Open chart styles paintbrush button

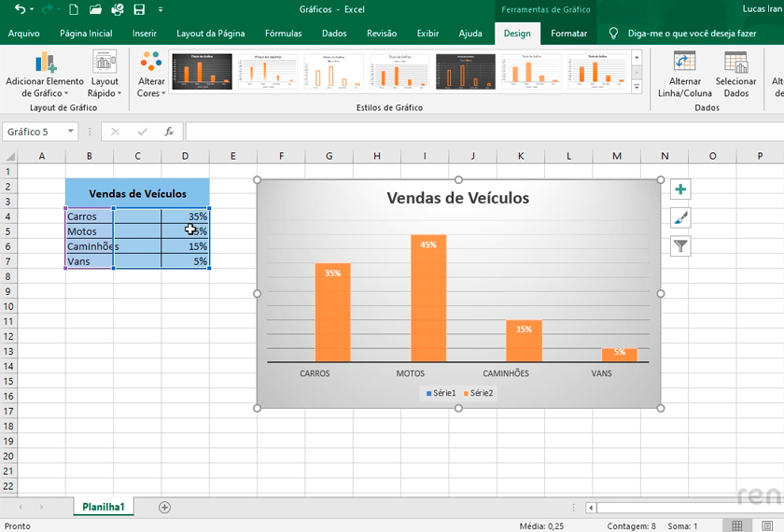[x=680, y=217]
